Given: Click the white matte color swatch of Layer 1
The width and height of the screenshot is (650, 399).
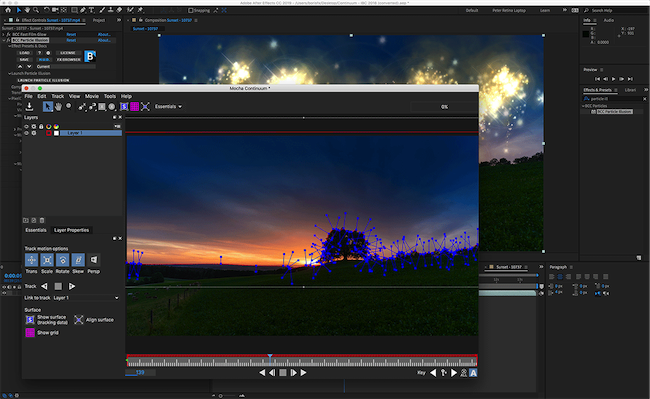Looking at the screenshot, I should coord(56,133).
